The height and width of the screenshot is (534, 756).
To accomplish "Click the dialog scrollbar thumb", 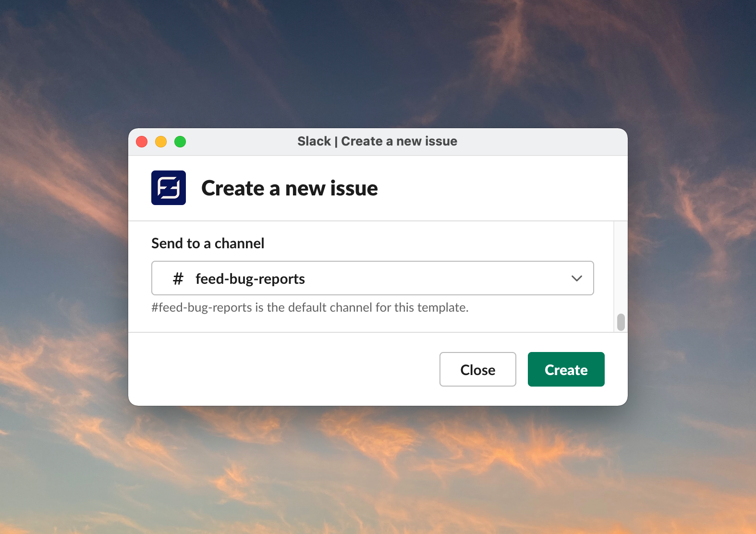I will 621,322.
